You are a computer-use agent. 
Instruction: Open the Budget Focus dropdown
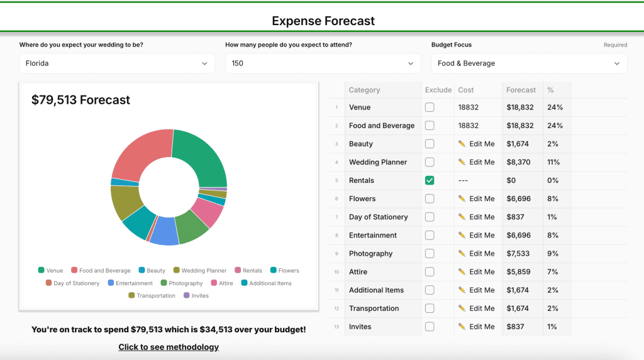coord(528,63)
